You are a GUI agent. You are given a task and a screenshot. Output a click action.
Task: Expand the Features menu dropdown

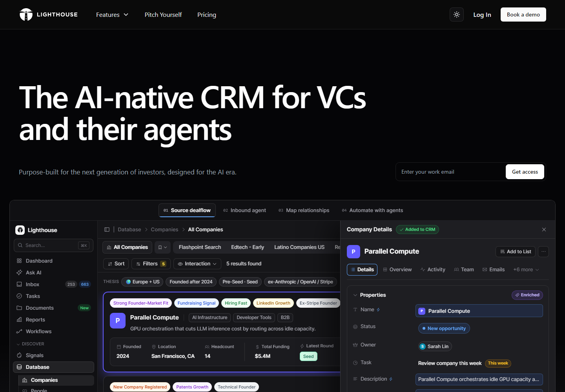point(112,15)
